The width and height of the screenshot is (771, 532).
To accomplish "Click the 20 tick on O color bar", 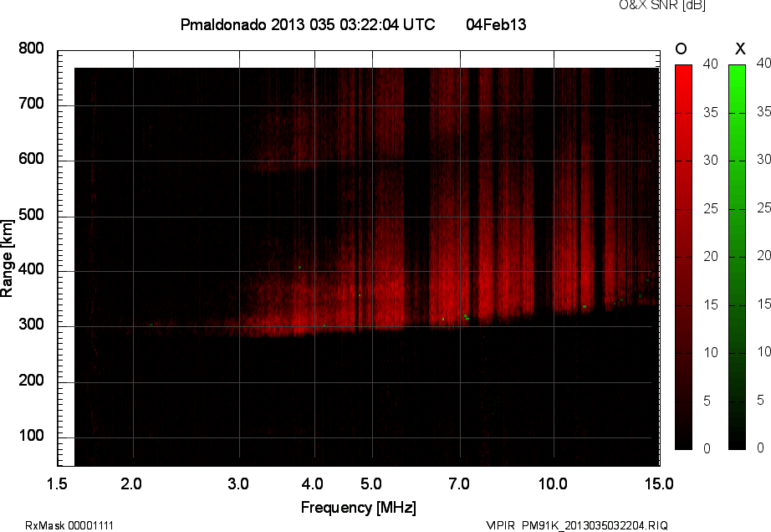I will (711, 256).
